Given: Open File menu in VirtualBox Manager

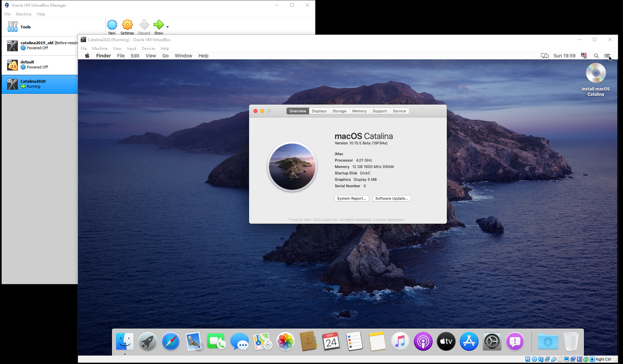Looking at the screenshot, I should (x=7, y=14).
